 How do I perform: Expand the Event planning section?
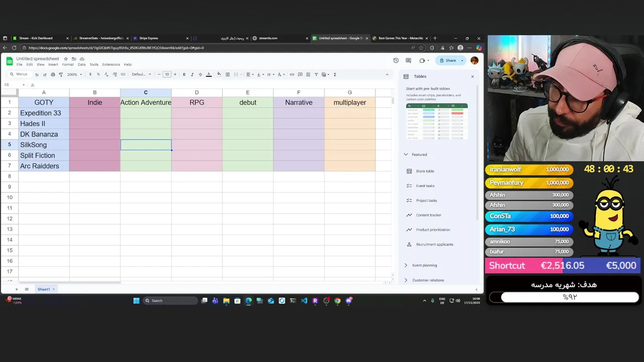(406, 265)
